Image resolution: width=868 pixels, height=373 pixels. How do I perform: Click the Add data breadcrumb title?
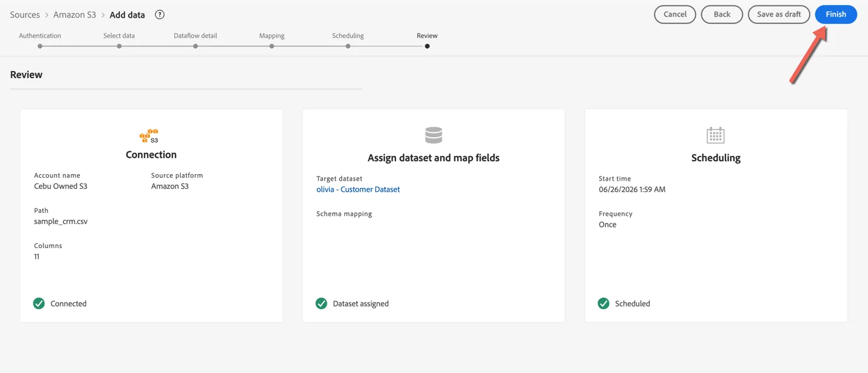tap(127, 15)
